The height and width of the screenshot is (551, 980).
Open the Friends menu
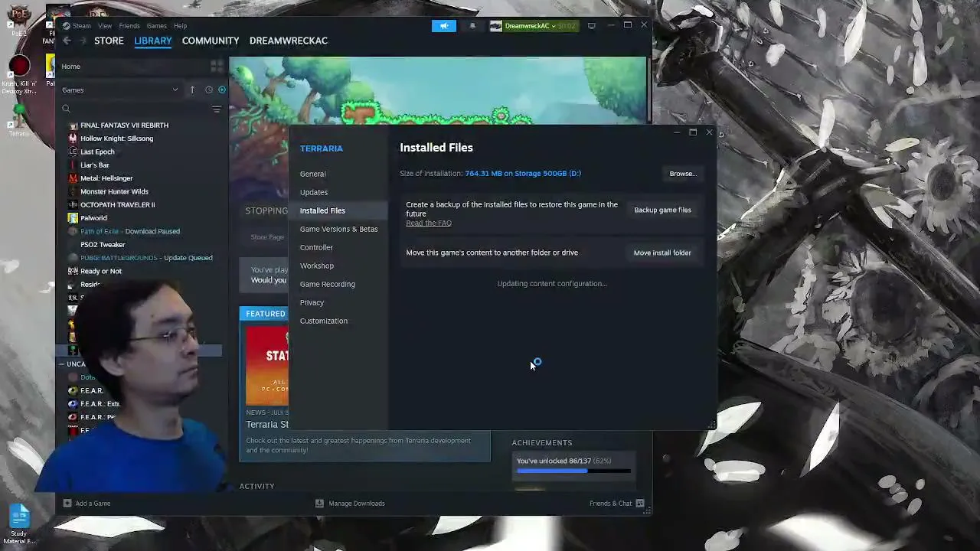(129, 26)
